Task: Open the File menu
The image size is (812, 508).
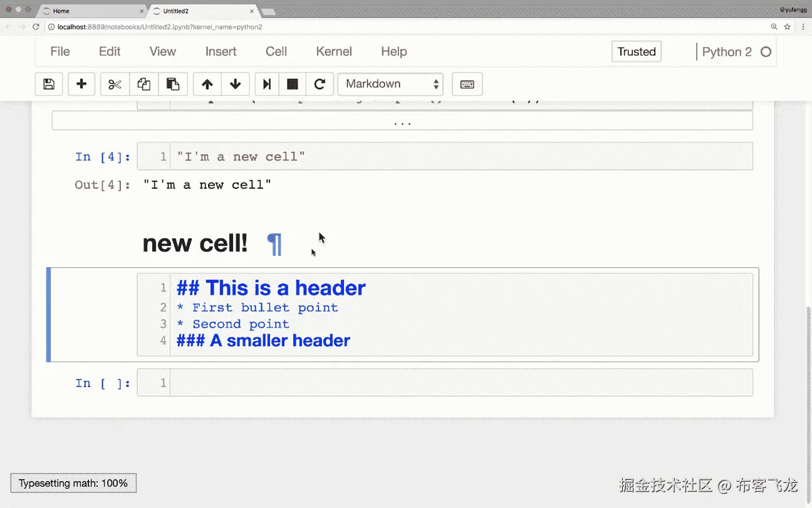Action: pyautogui.click(x=60, y=51)
